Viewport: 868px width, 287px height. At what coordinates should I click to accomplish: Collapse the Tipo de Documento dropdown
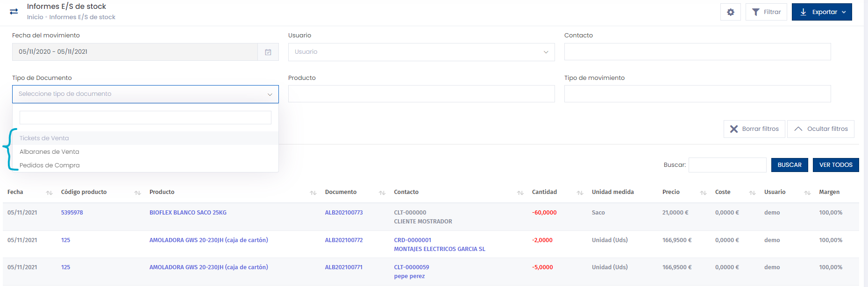[145, 94]
